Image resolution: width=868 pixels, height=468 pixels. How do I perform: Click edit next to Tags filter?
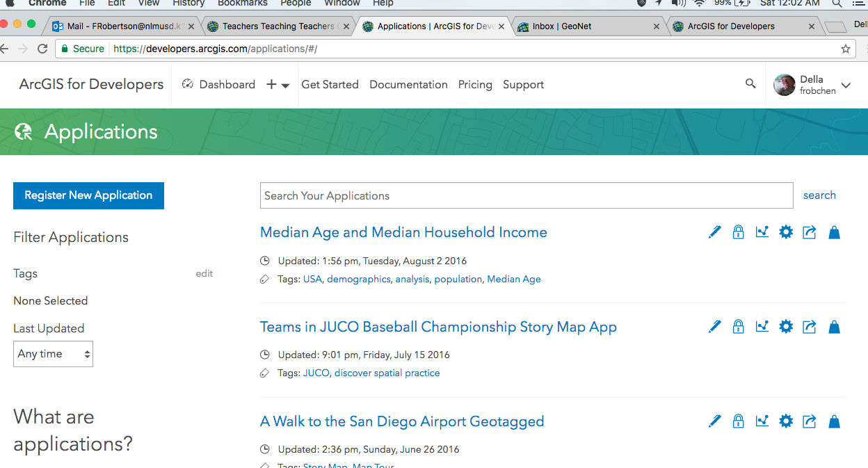(x=204, y=273)
